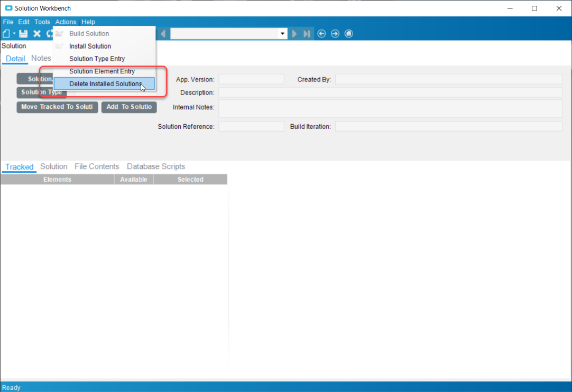Click the Next record arrow icon

pos(294,34)
